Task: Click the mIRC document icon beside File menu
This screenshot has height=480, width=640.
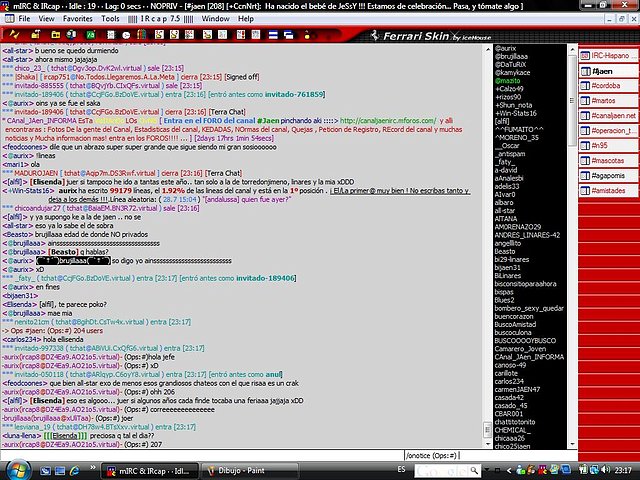Action: [x=9, y=19]
